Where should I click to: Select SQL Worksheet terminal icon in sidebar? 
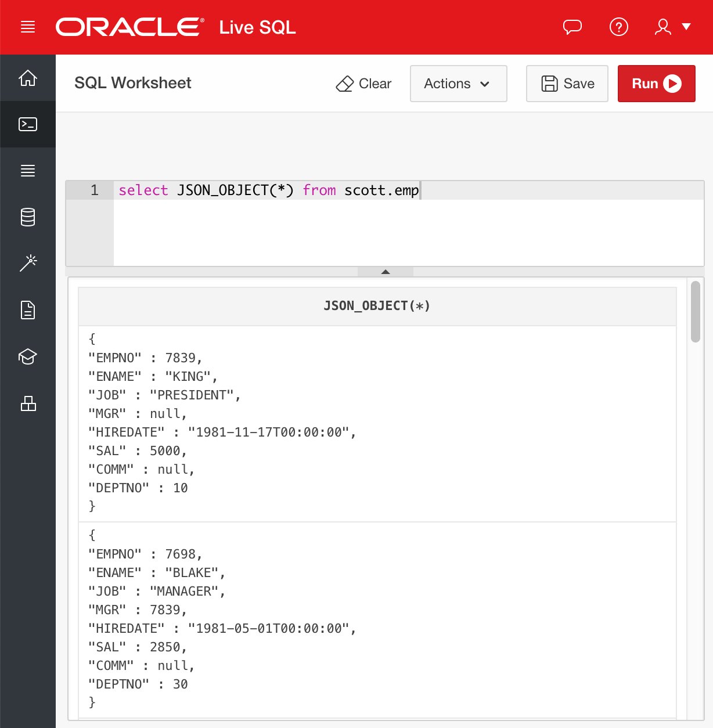pyautogui.click(x=28, y=124)
